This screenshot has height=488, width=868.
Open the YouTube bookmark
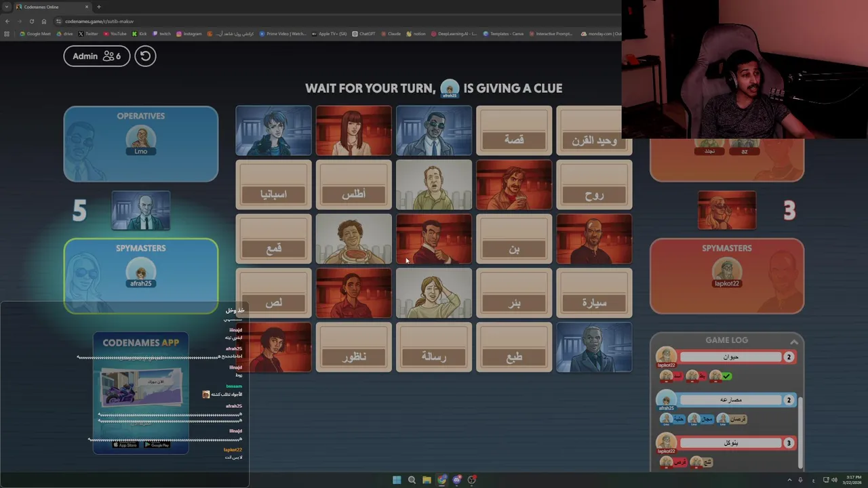(115, 33)
